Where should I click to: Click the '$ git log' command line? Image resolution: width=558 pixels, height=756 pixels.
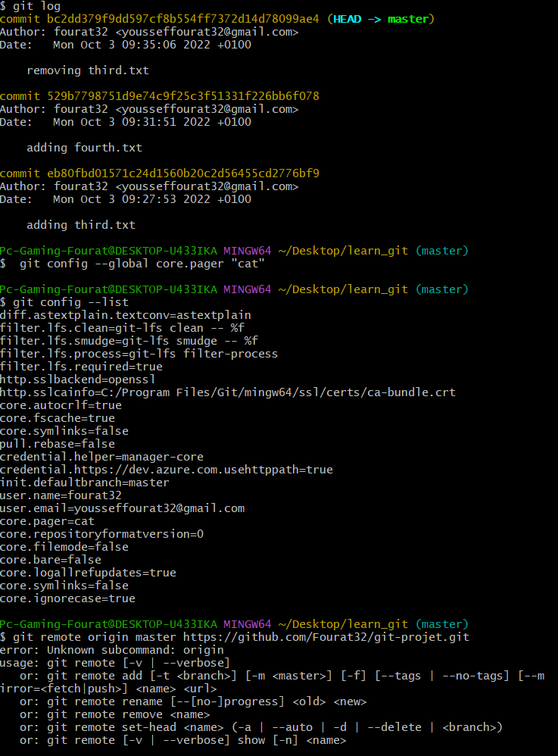30,6
